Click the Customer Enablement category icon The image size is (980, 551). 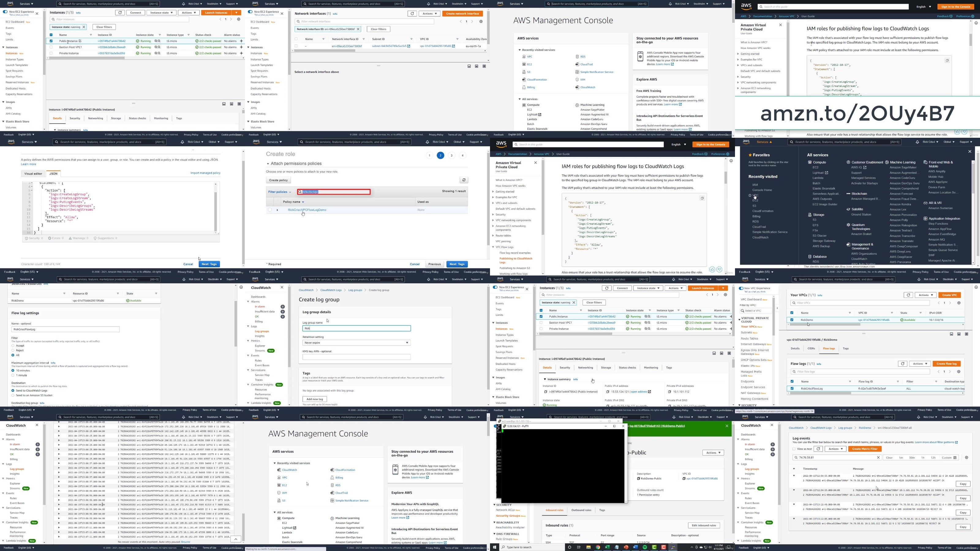click(848, 162)
